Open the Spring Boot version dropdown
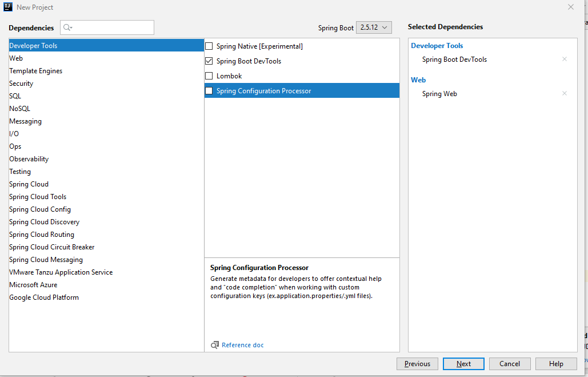The height and width of the screenshot is (377, 588). (374, 27)
